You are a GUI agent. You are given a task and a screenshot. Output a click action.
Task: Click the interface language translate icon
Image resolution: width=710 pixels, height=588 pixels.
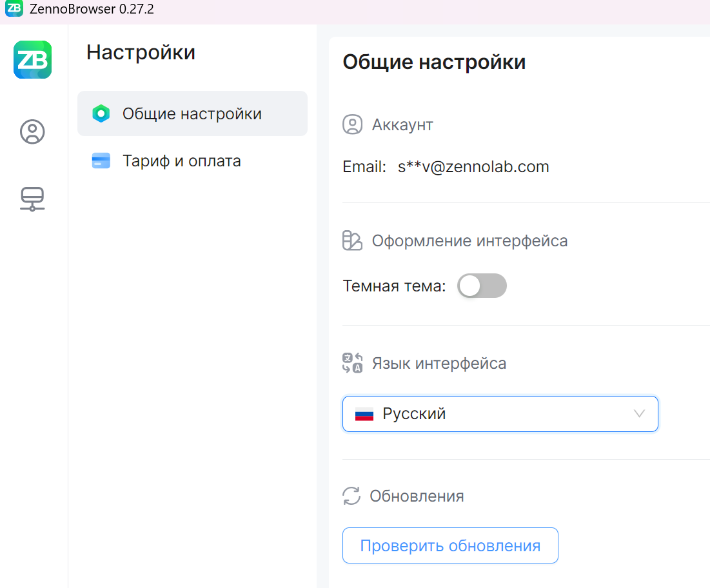352,363
